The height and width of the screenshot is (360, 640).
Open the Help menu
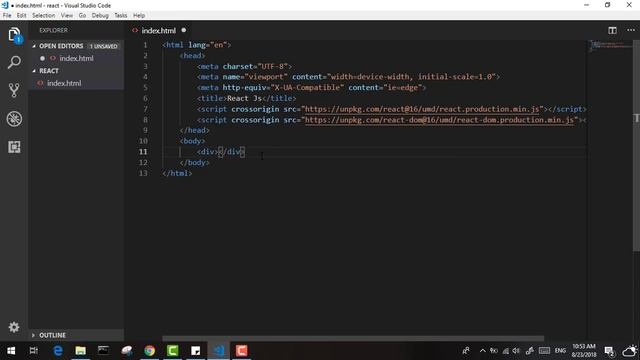[x=139, y=16]
